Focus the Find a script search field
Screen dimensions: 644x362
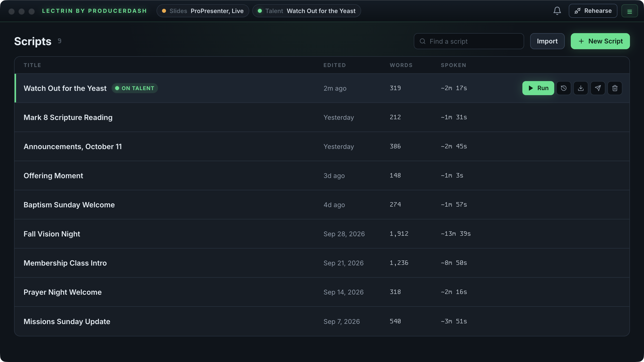click(469, 41)
